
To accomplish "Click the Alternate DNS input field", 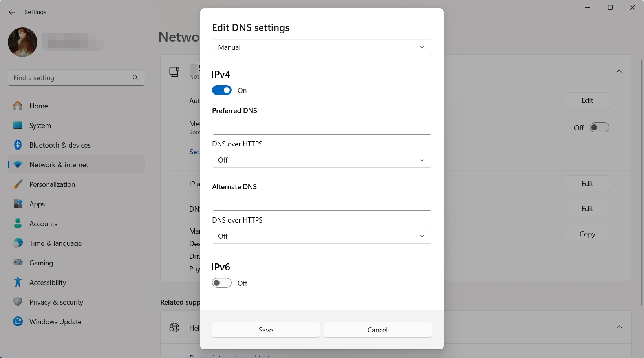I will 322,203.
